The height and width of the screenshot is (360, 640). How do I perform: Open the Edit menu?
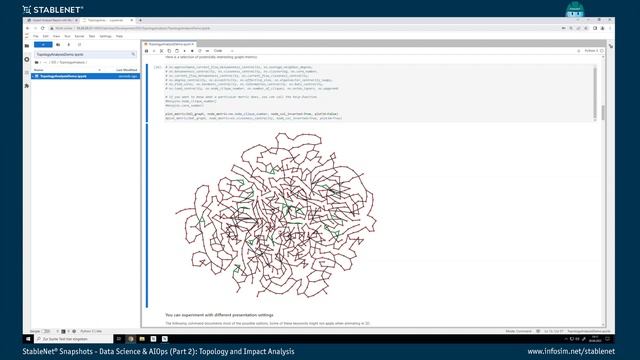tap(46, 36)
